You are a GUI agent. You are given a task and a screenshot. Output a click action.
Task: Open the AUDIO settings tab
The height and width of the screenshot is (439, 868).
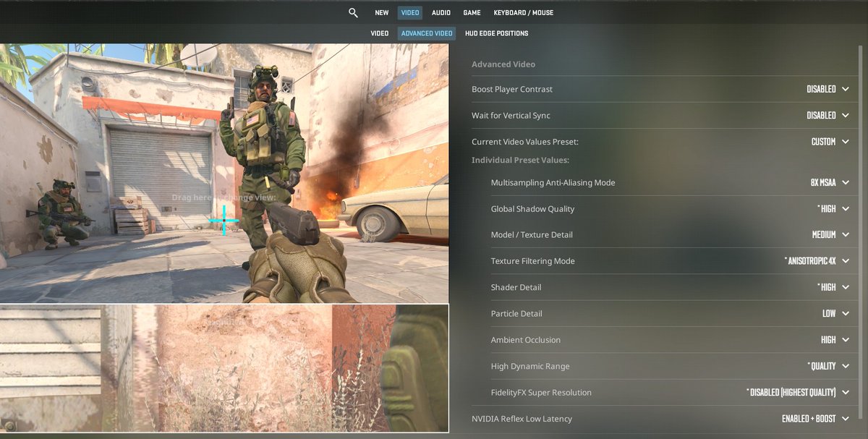[x=441, y=12]
